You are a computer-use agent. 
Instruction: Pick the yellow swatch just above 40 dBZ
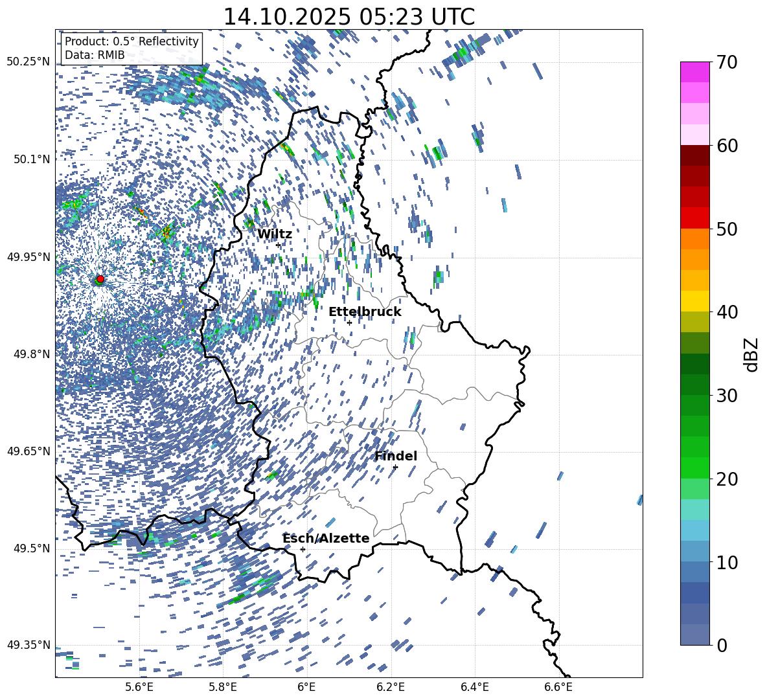pyautogui.click(x=694, y=301)
